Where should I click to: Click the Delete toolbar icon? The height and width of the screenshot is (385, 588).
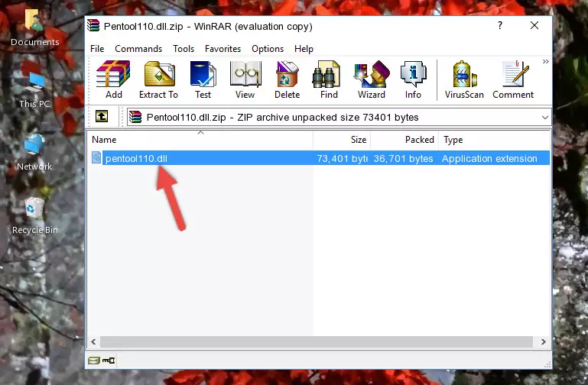(288, 79)
